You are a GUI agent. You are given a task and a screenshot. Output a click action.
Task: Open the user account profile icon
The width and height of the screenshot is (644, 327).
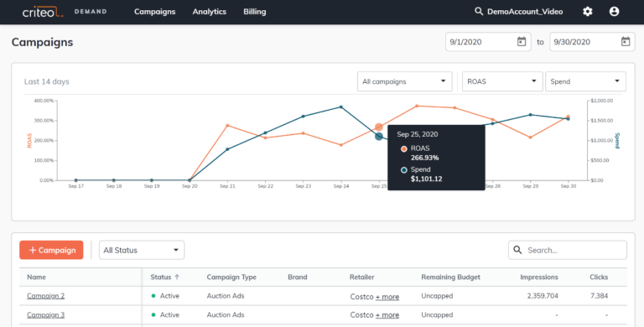614,12
